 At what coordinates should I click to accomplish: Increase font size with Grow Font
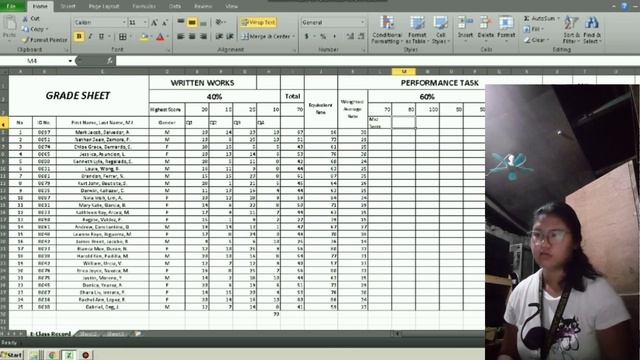pos(154,22)
